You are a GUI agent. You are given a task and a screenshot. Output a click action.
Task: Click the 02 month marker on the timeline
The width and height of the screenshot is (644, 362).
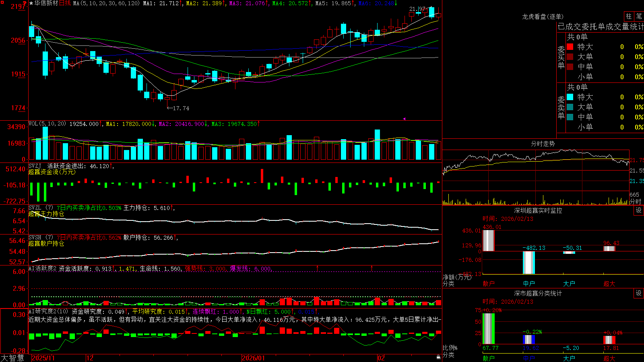tap(381, 358)
